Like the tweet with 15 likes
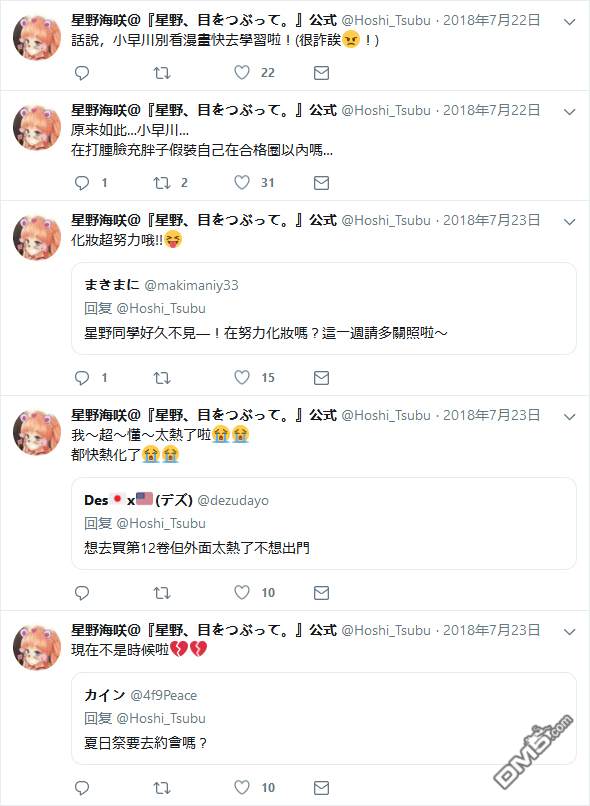This screenshot has width=590, height=806. click(x=242, y=377)
